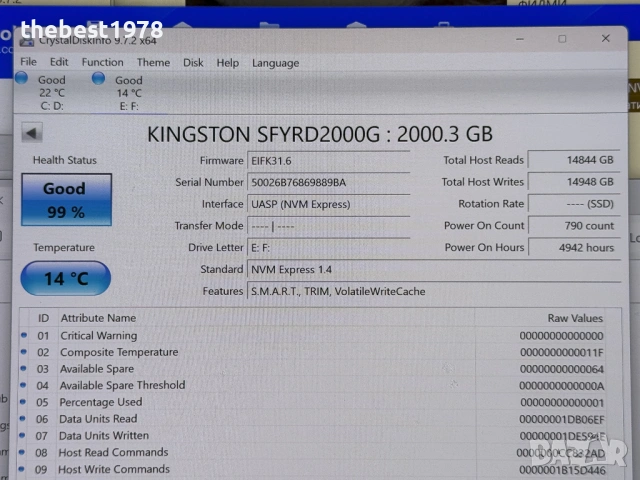Image resolution: width=640 pixels, height=480 pixels.
Task: Click the status dot of Critical Warning row
Action: click(x=24, y=335)
